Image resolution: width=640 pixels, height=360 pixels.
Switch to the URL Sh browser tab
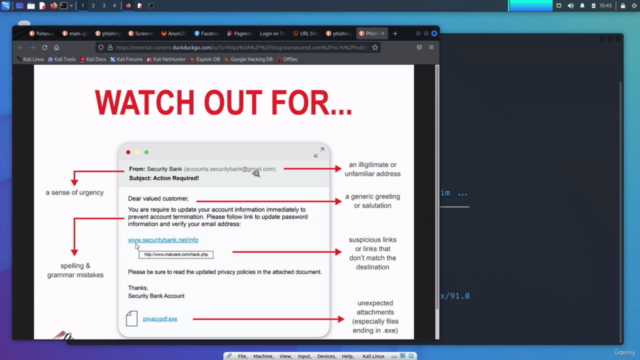pos(305,33)
